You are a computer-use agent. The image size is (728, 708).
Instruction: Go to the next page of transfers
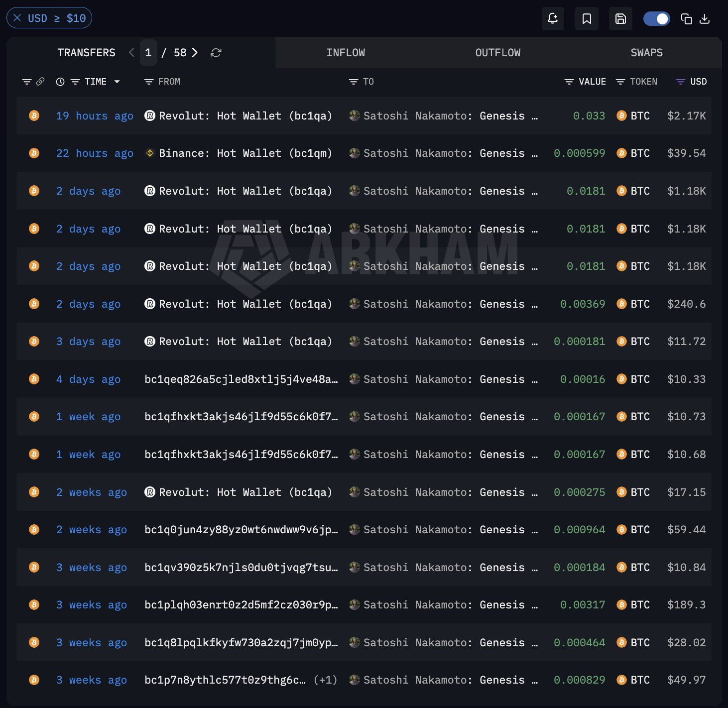[195, 52]
